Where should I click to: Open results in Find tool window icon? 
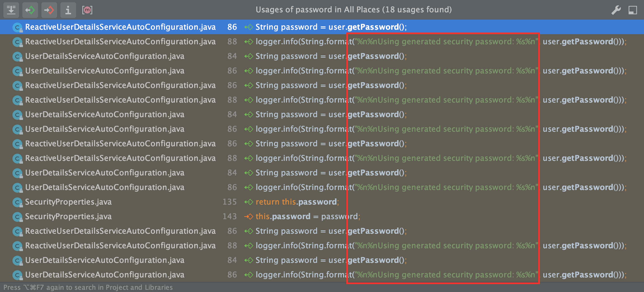coord(633,10)
